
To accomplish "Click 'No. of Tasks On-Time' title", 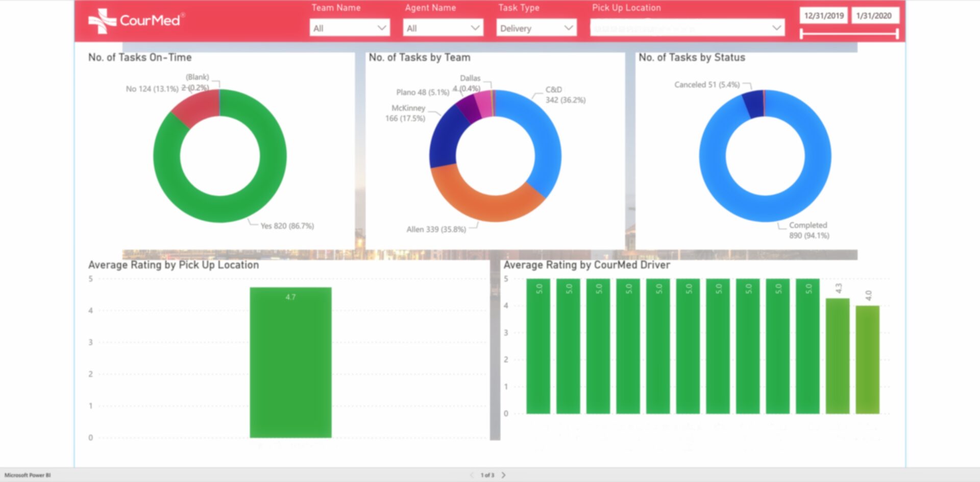I will pos(140,57).
